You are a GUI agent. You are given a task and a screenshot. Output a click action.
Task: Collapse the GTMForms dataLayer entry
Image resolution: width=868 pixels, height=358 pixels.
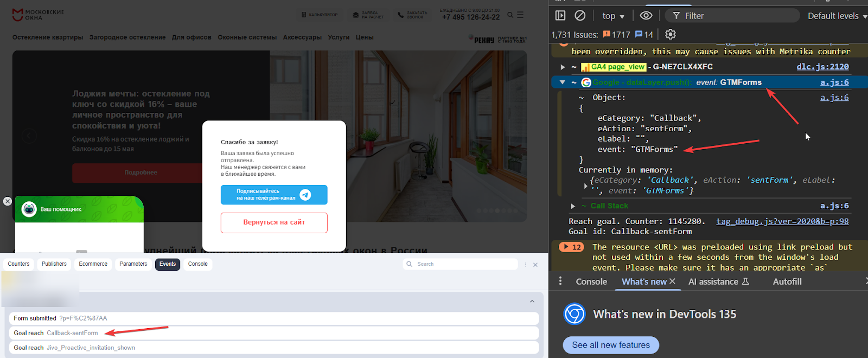point(563,82)
